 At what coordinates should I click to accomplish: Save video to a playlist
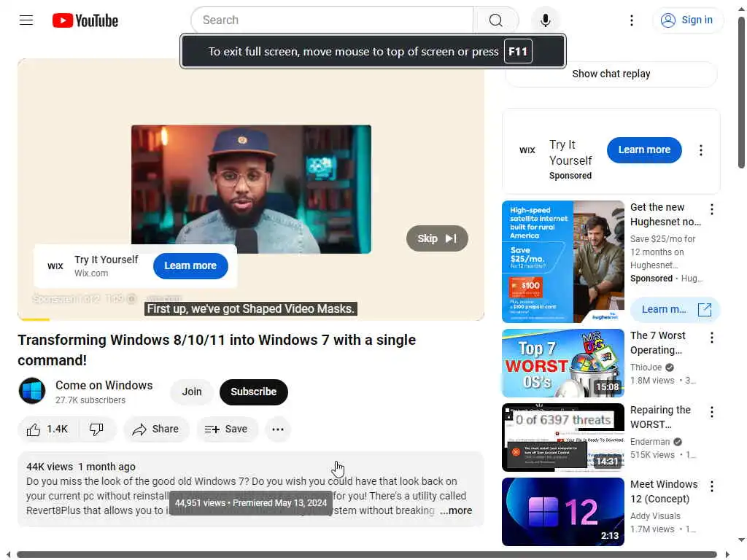click(227, 429)
